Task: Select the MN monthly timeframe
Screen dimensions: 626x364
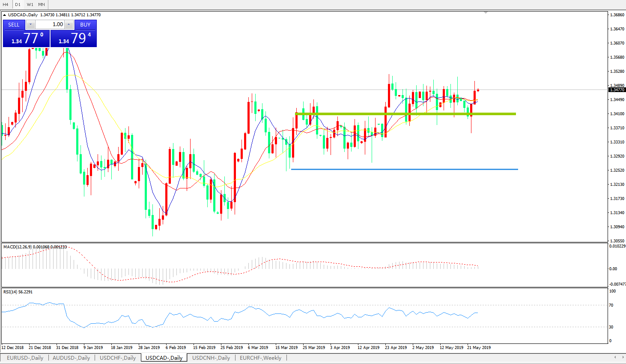Action: point(42,5)
